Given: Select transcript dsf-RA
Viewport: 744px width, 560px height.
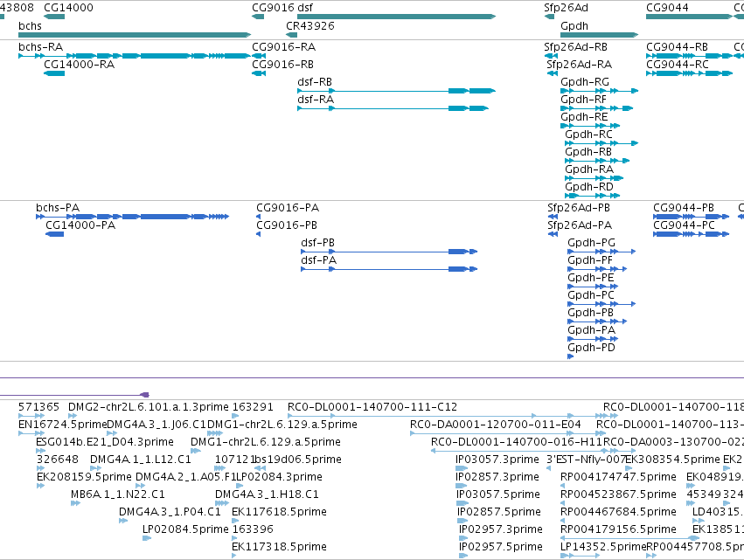Looking at the screenshot, I should click(393, 108).
